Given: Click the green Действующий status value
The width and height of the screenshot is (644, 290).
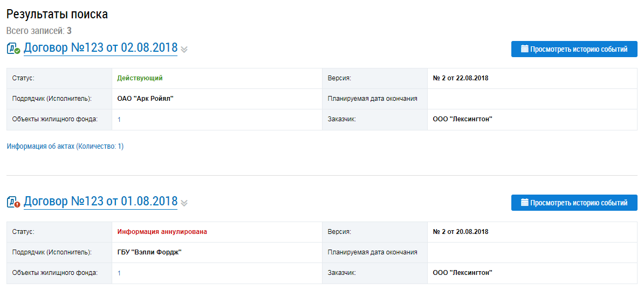Looking at the screenshot, I should click(140, 78).
